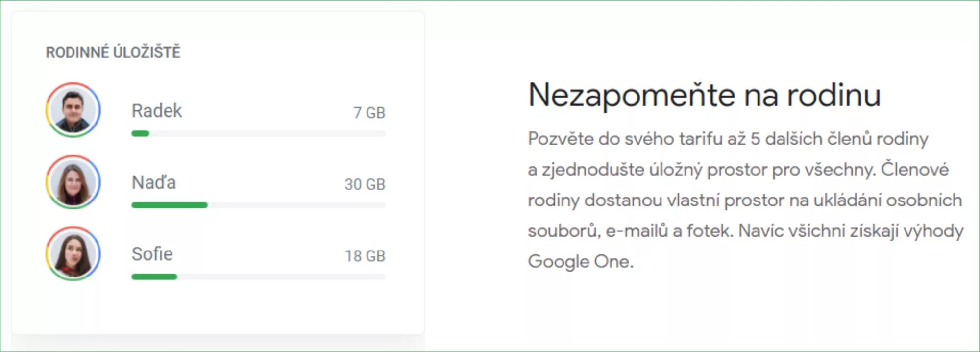Screen dimensions: 980x352
Task: Click the heading Nezapomeňte na rodinu
Action: click(704, 95)
